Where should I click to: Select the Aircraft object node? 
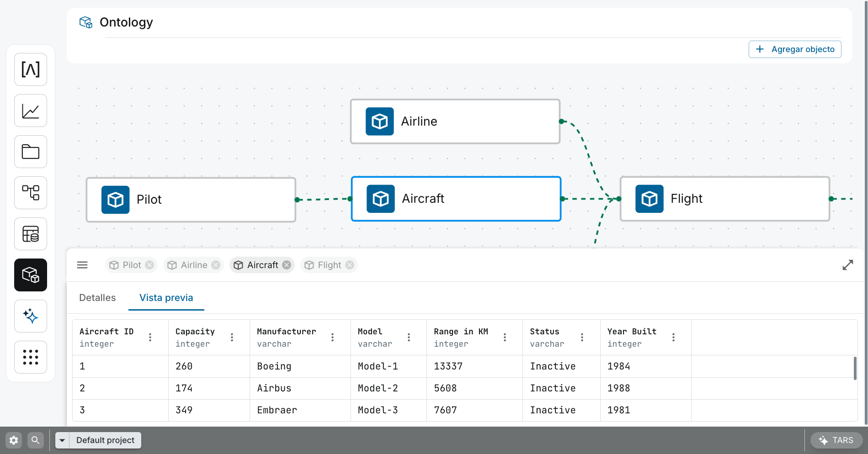(456, 199)
